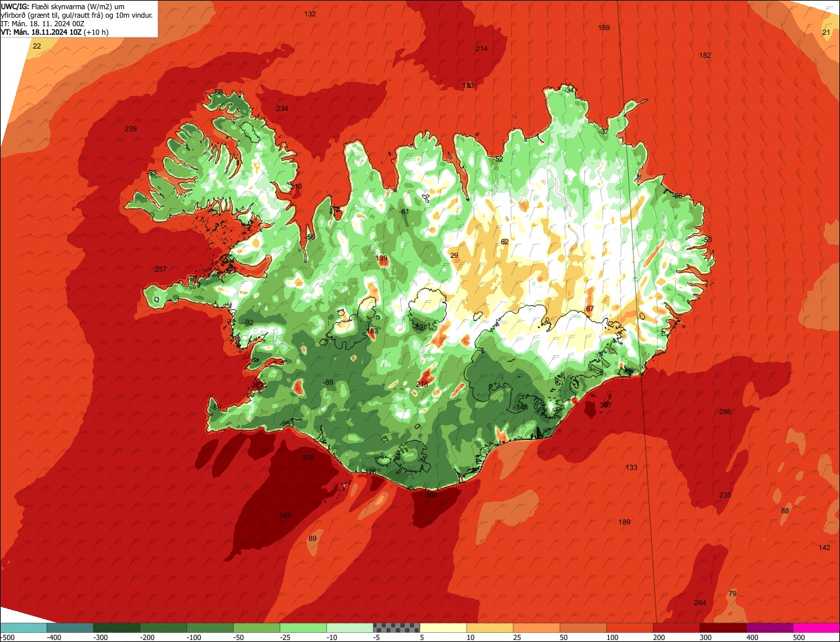Pick the green swatch between -100 and -50
This screenshot has width=840, height=642.
[x=209, y=628]
